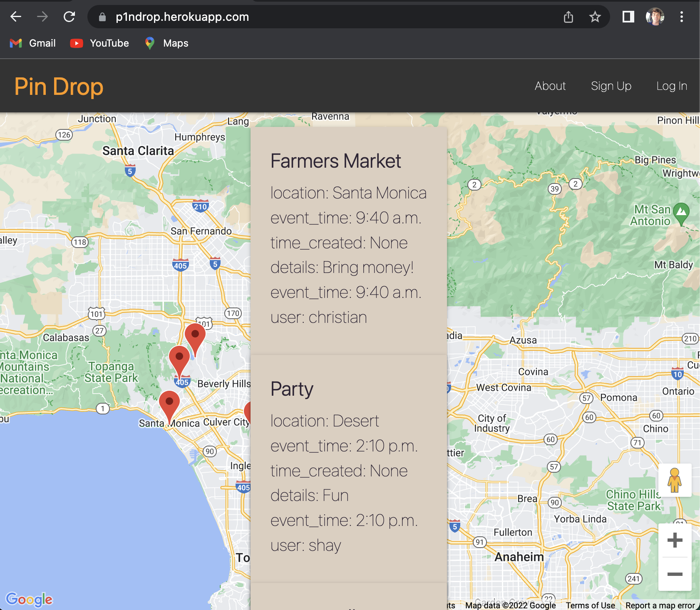The height and width of the screenshot is (610, 700).
Task: Open the About page
Action: [x=550, y=86]
